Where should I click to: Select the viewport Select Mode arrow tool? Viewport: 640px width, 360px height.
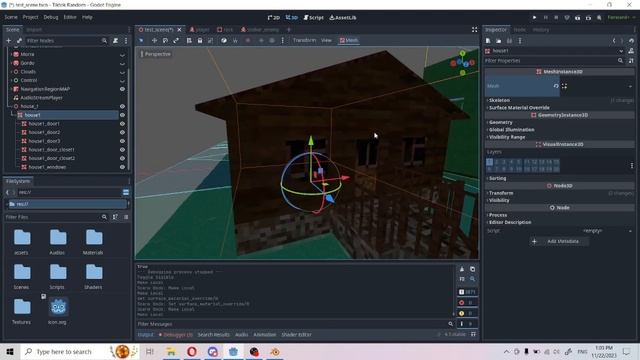(141, 40)
